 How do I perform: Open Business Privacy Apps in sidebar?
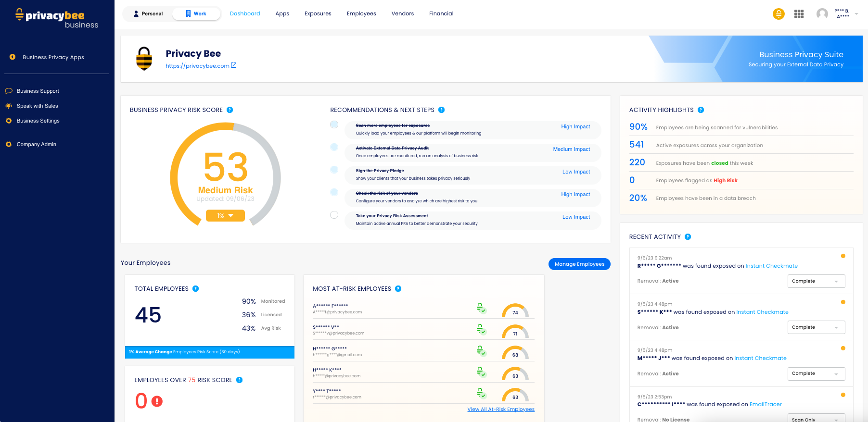(53, 57)
